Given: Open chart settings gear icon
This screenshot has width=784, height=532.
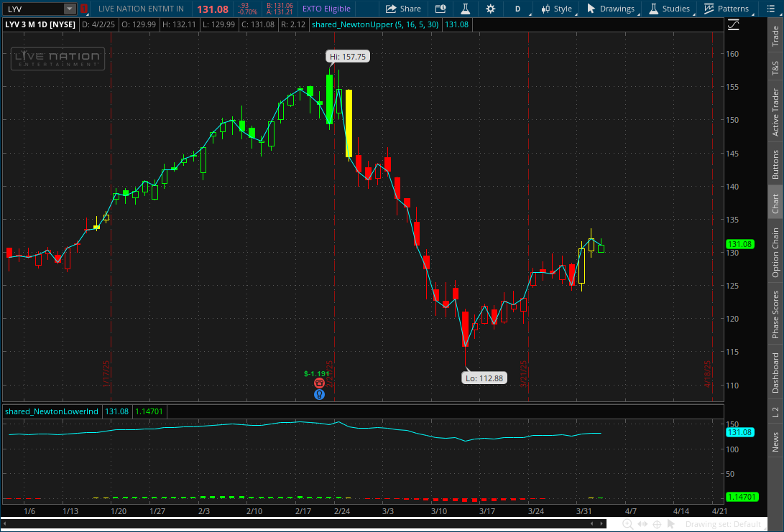Looking at the screenshot, I should 490,9.
